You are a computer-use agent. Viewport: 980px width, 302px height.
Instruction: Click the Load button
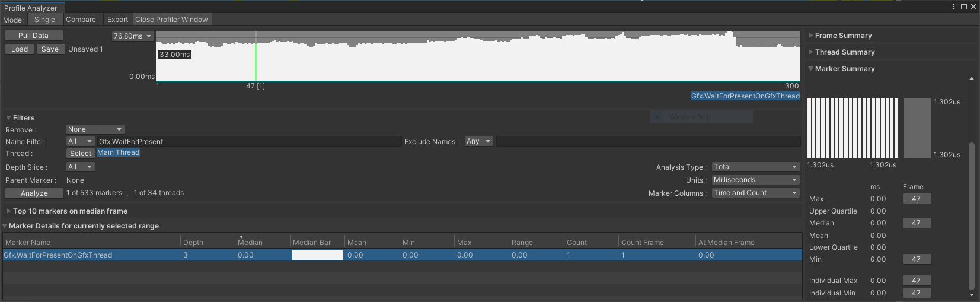20,49
